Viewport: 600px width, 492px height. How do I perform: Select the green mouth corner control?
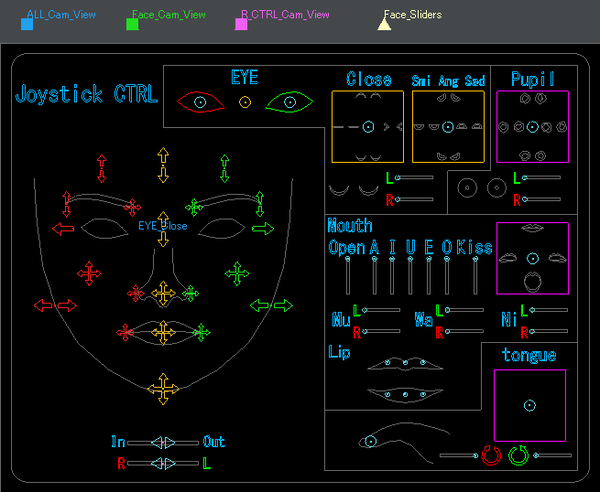click(x=201, y=332)
